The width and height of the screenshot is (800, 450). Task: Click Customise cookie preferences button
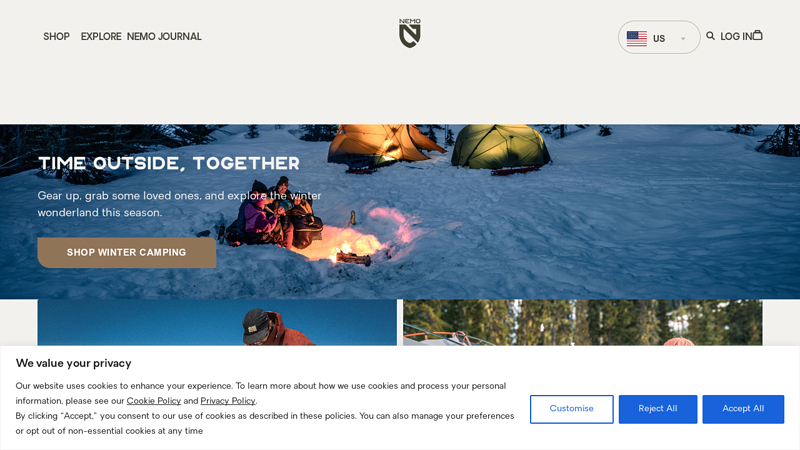click(571, 409)
